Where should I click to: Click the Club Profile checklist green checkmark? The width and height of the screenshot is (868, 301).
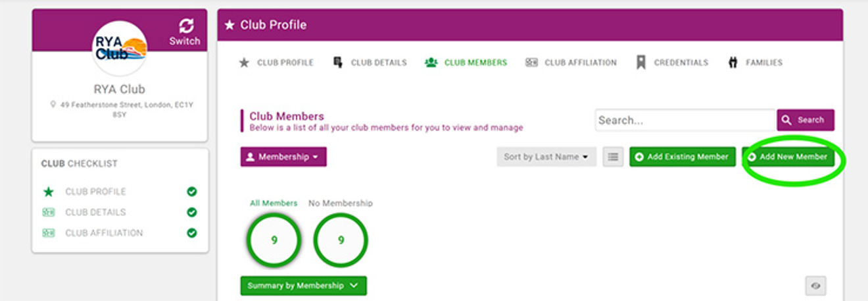click(191, 192)
